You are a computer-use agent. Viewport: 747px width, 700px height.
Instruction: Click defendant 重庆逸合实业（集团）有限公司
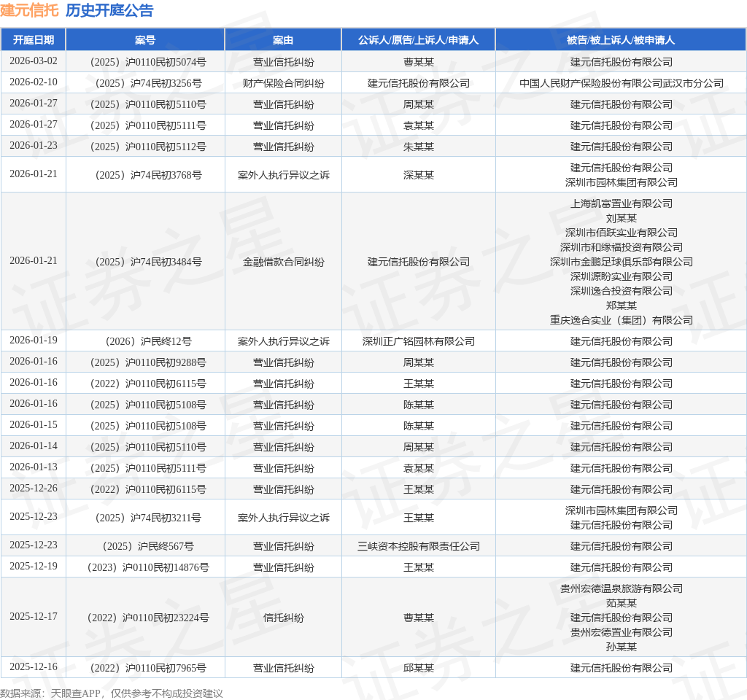click(622, 320)
